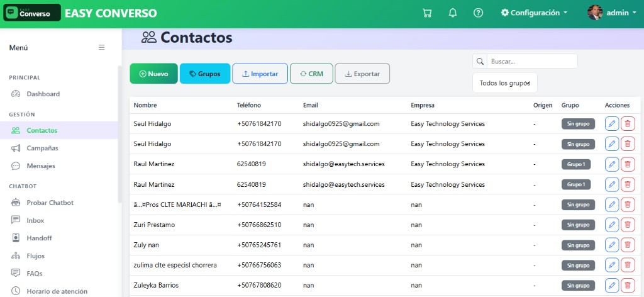The width and height of the screenshot is (644, 297).
Task: Click the FAQs icon in the sidebar
Action: point(16,272)
